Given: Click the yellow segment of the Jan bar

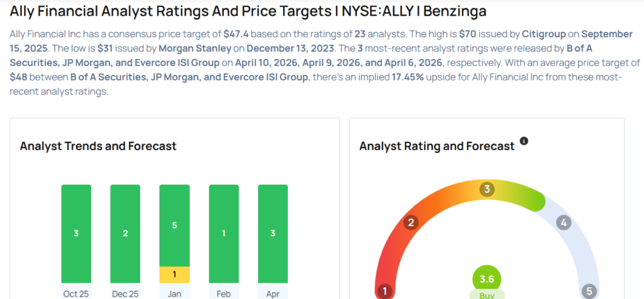Looking at the screenshot, I should [x=174, y=274].
